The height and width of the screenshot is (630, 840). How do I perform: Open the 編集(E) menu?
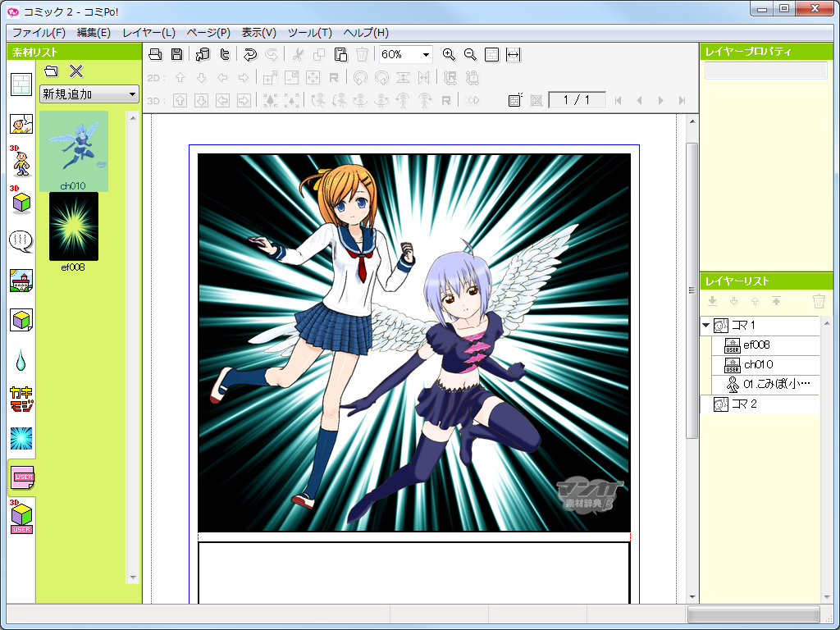(x=94, y=33)
